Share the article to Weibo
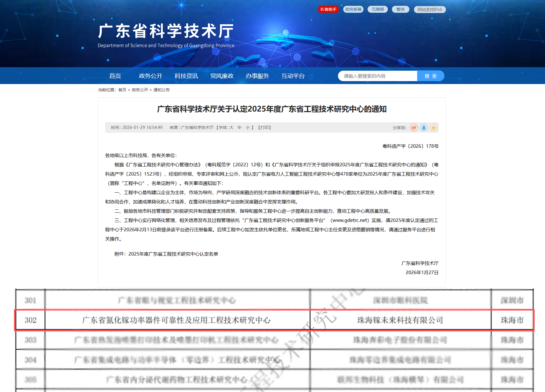 tap(414, 127)
